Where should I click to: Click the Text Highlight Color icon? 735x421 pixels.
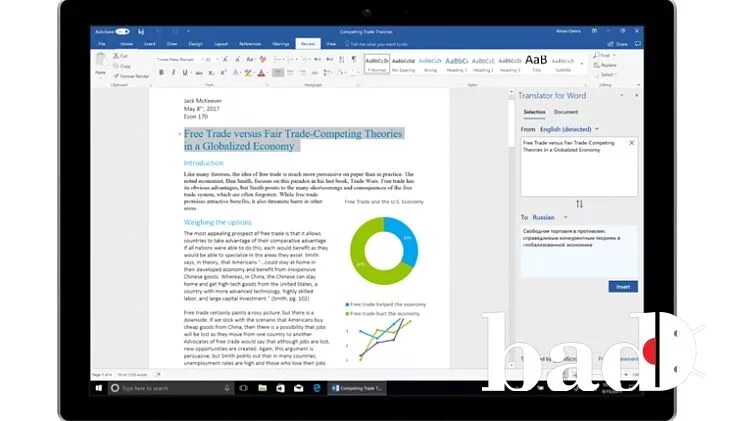pyautogui.click(x=247, y=73)
